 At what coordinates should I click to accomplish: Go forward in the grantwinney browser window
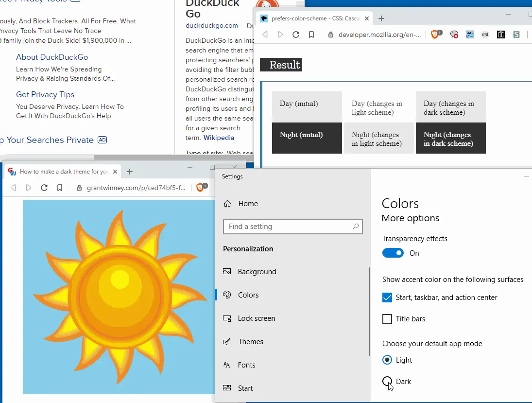click(x=29, y=188)
